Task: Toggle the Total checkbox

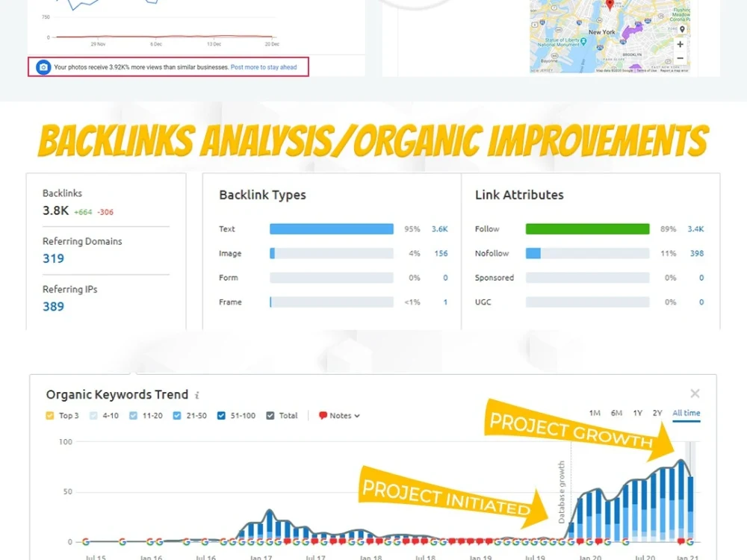Action: (270, 415)
